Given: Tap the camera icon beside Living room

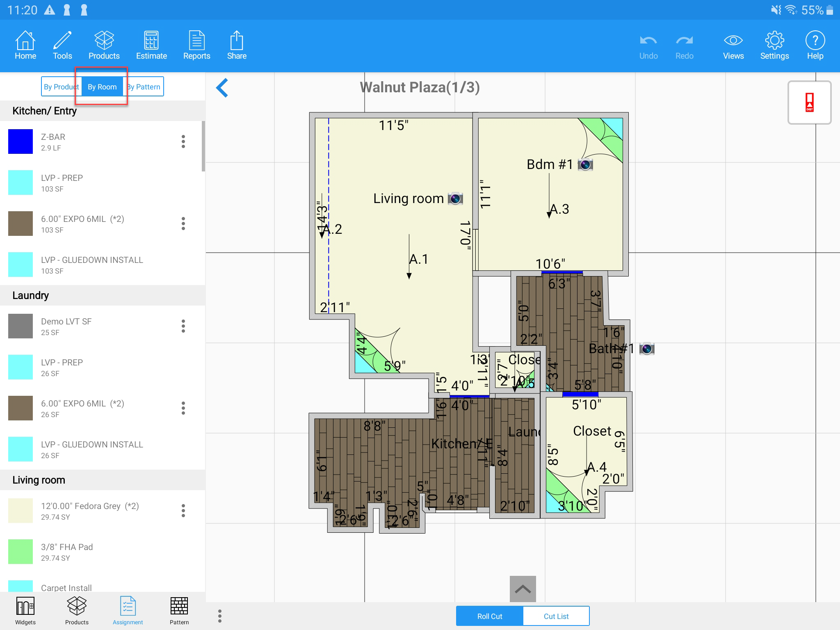Looking at the screenshot, I should [x=455, y=199].
